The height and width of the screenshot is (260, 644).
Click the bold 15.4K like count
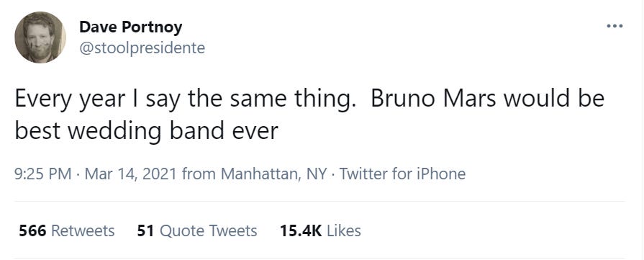pyautogui.click(x=301, y=230)
